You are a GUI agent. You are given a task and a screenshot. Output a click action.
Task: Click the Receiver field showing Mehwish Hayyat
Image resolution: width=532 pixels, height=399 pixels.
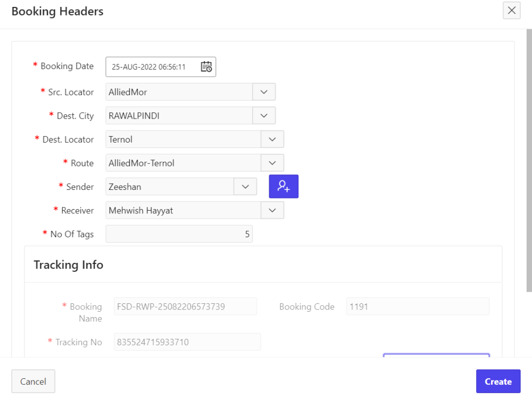point(183,210)
